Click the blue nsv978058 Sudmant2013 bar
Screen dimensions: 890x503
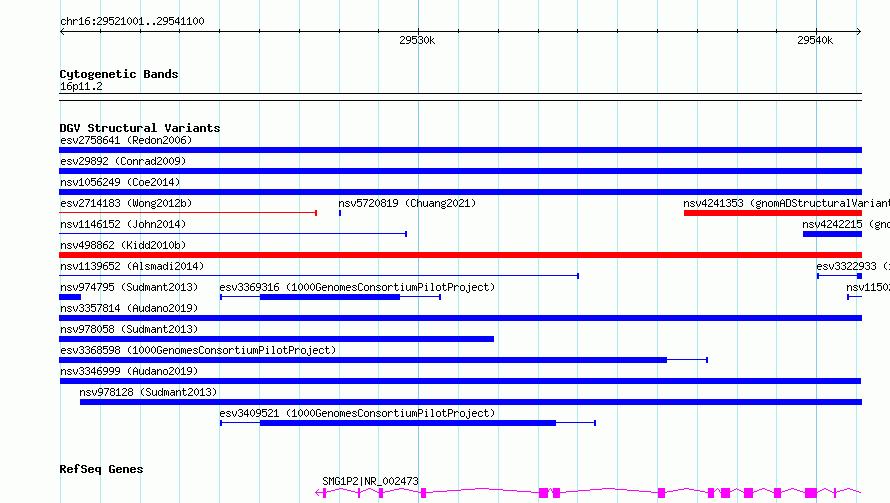click(x=276, y=339)
